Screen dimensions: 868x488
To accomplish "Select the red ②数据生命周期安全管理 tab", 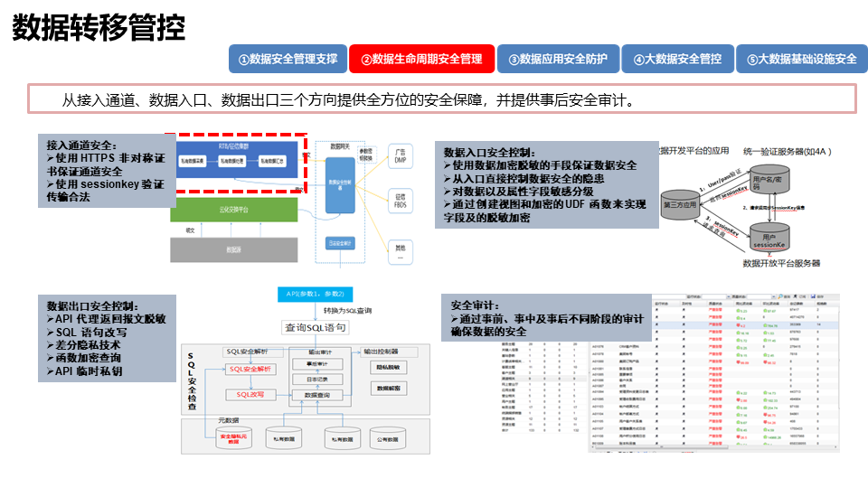I will [x=421, y=60].
